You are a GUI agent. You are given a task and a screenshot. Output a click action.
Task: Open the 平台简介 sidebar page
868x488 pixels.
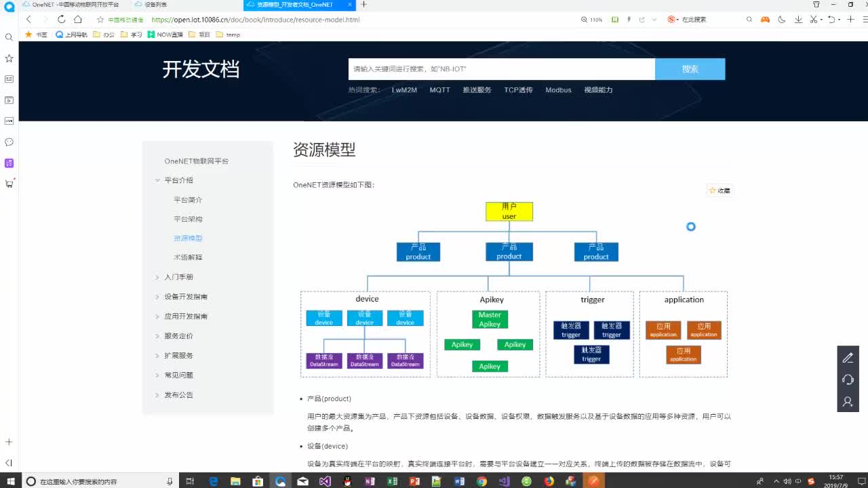point(188,200)
